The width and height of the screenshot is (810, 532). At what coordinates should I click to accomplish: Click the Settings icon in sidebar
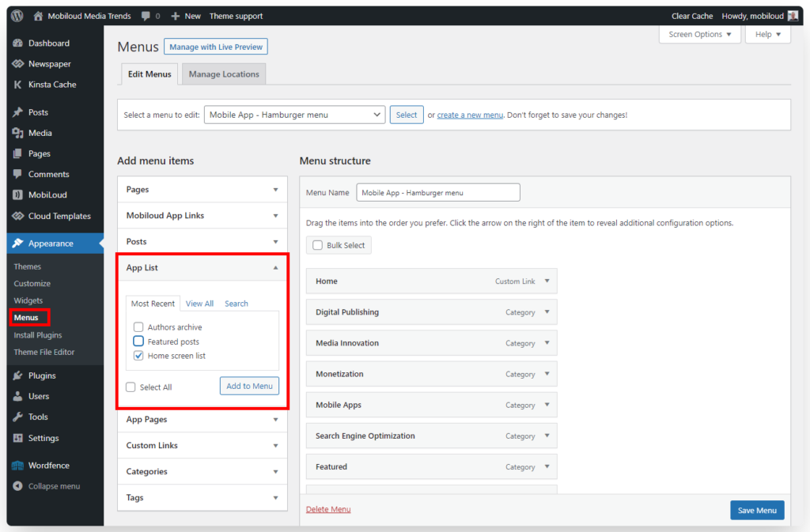click(x=18, y=438)
